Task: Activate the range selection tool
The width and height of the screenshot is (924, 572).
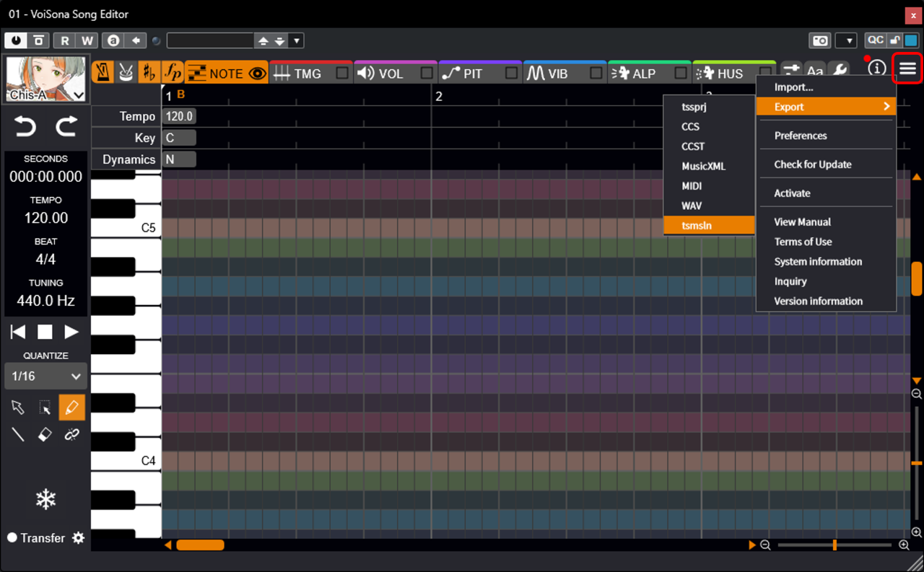Action: pyautogui.click(x=45, y=408)
